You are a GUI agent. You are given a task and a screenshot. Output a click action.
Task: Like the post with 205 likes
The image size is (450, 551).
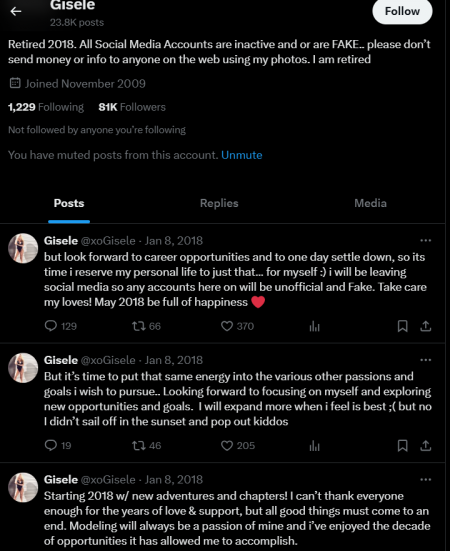[227, 446]
